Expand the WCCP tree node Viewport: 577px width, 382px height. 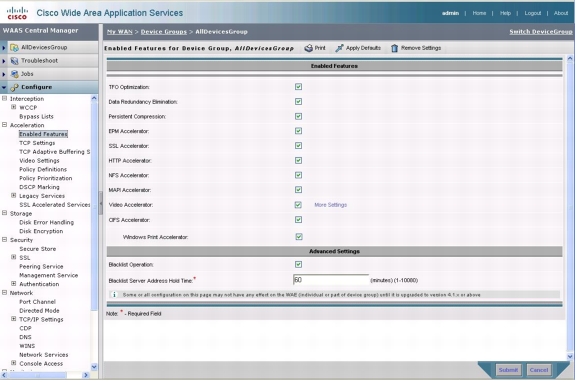click(14, 107)
